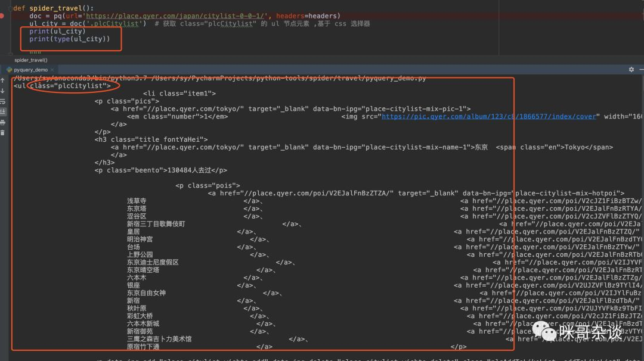
Task: Click the spider_travel() breadcrumb
Action: click(x=31, y=60)
